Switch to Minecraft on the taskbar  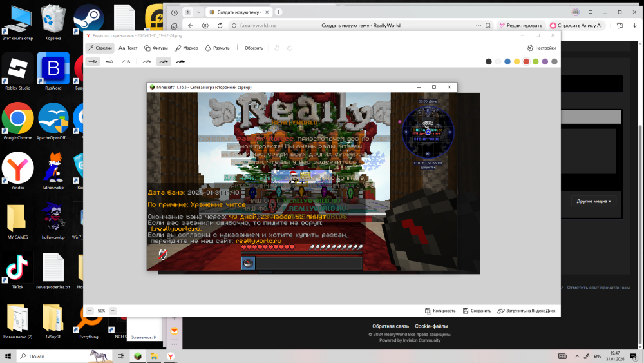[x=138, y=356]
